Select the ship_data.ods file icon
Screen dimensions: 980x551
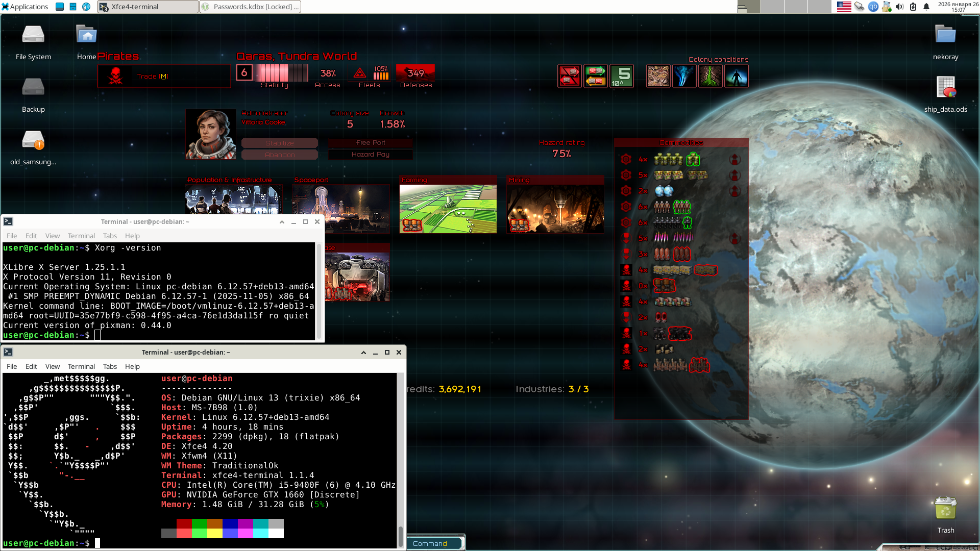[945, 95]
